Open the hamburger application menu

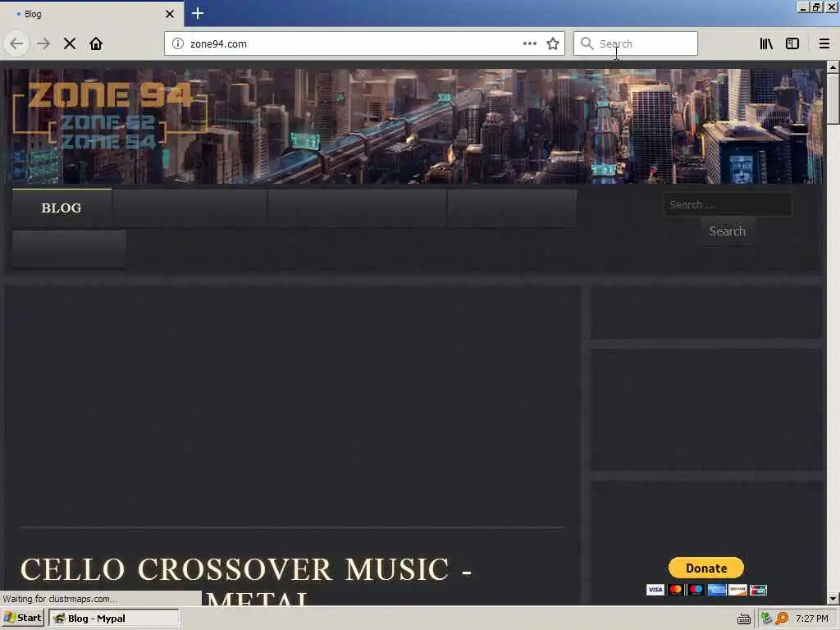(824, 43)
